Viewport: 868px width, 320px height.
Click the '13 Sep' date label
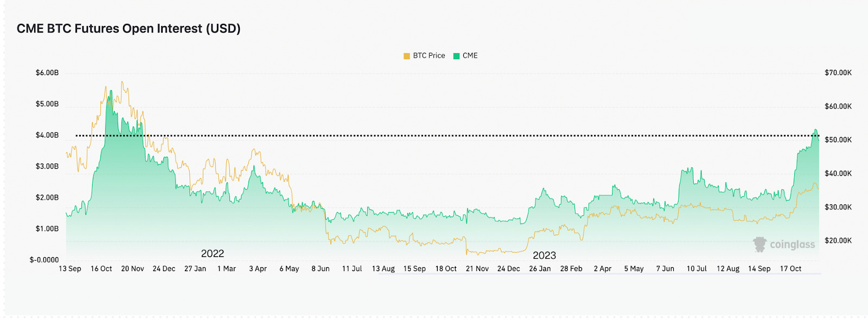(x=70, y=269)
